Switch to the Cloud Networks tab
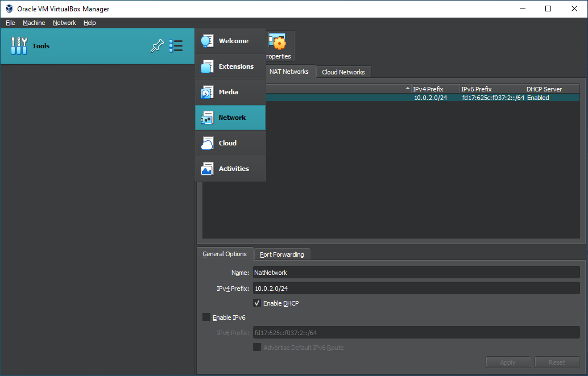The width and height of the screenshot is (588, 376). [343, 72]
